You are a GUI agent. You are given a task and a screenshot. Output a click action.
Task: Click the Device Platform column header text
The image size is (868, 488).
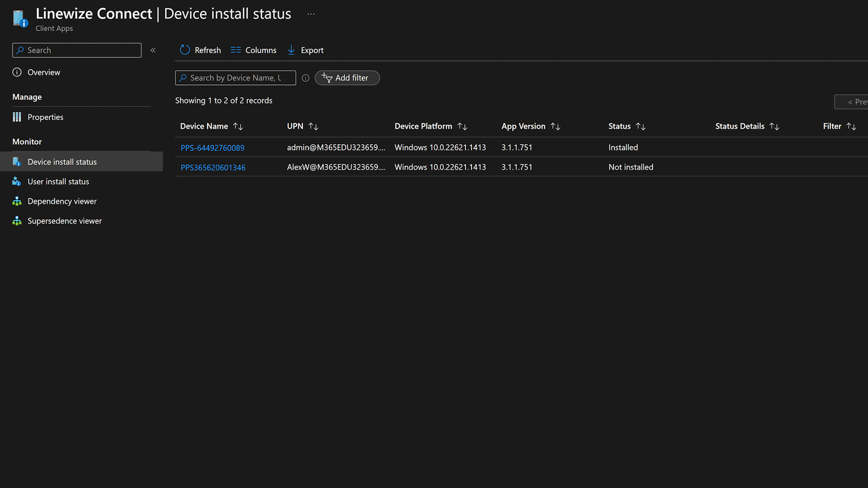(x=423, y=126)
